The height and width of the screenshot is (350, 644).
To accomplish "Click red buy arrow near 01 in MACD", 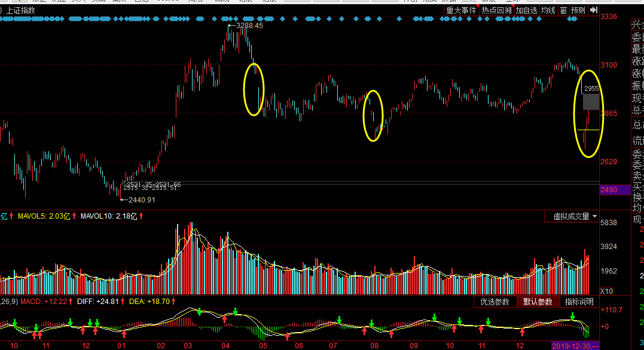I will click(x=124, y=334).
